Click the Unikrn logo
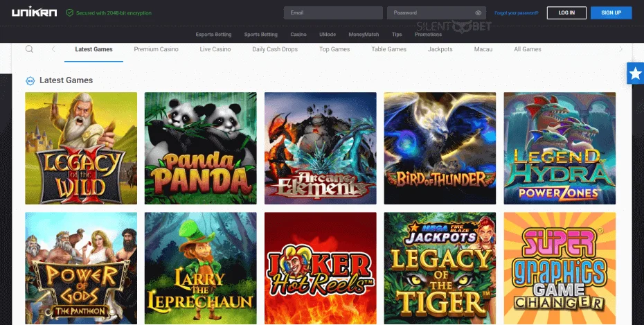644x325 pixels. (x=34, y=12)
